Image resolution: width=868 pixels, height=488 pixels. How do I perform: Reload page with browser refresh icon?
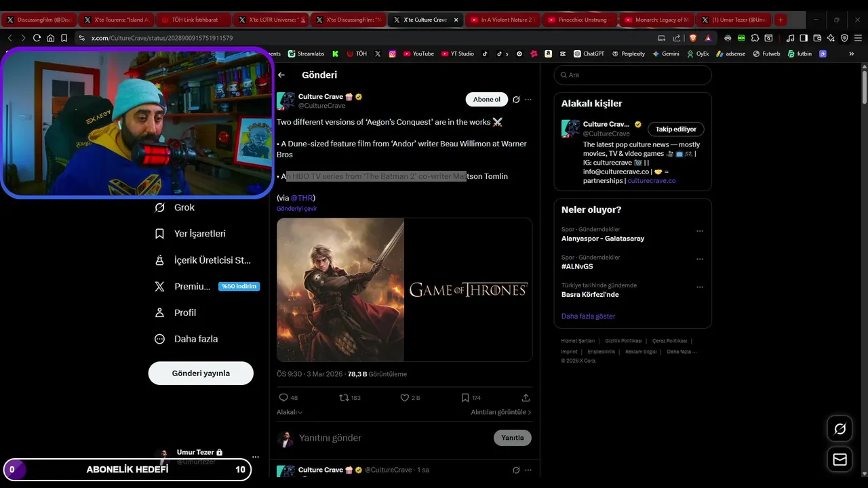tap(37, 38)
